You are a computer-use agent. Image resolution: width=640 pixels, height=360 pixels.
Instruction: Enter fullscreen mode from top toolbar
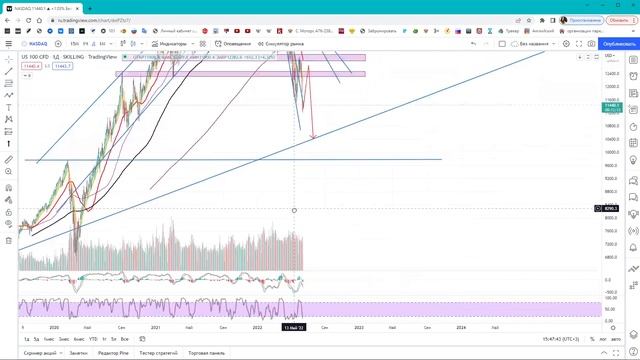click(579, 44)
